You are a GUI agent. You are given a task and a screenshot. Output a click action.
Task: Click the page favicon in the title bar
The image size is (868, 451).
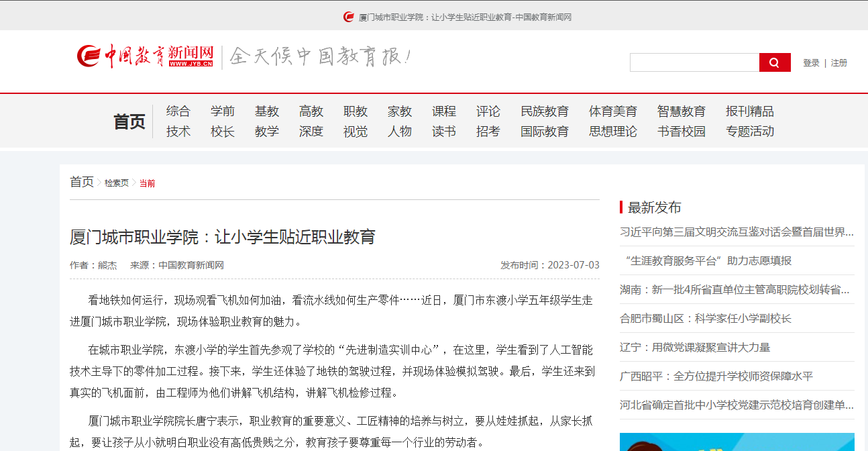(x=348, y=17)
